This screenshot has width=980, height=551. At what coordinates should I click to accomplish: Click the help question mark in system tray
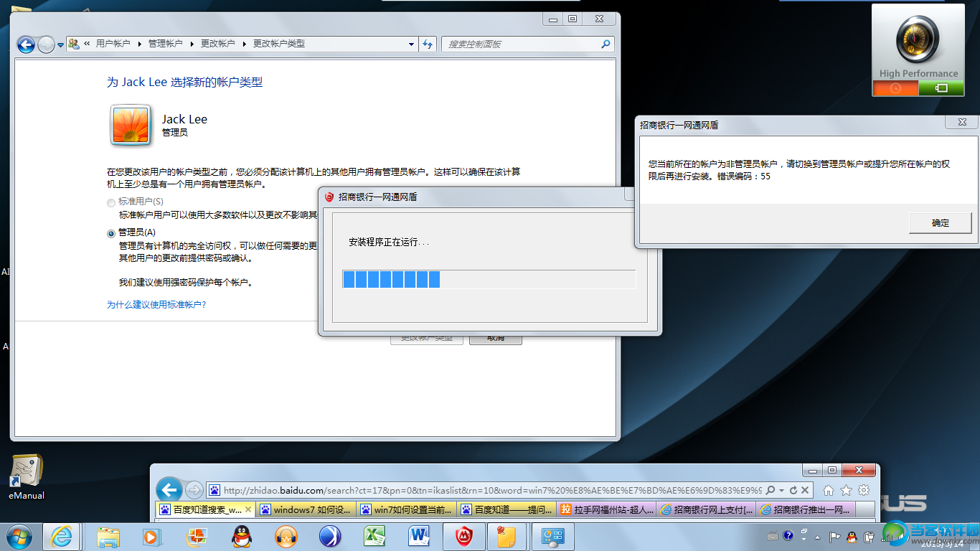click(788, 535)
